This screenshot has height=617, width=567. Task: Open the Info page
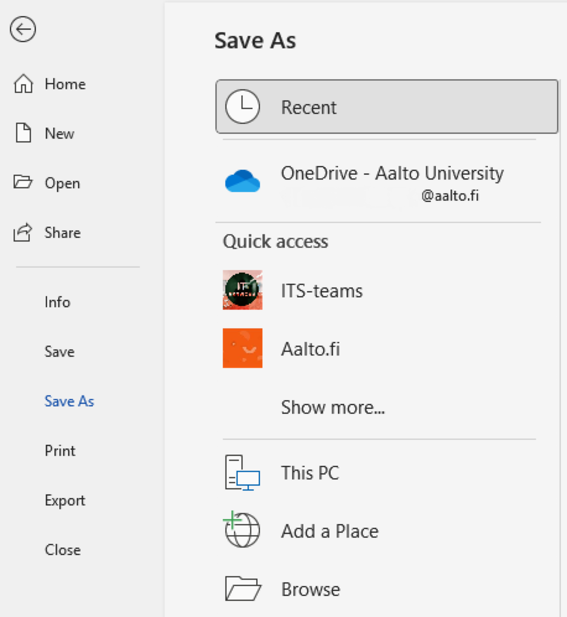click(57, 302)
